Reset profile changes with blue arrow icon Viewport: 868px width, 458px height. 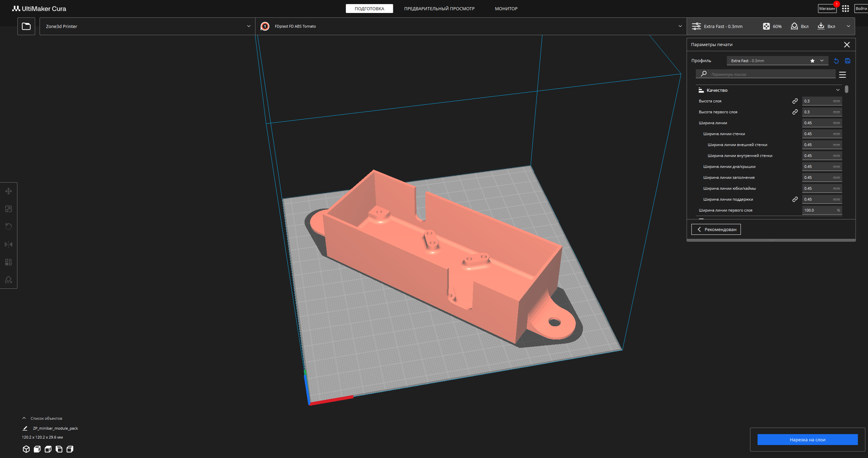point(836,61)
